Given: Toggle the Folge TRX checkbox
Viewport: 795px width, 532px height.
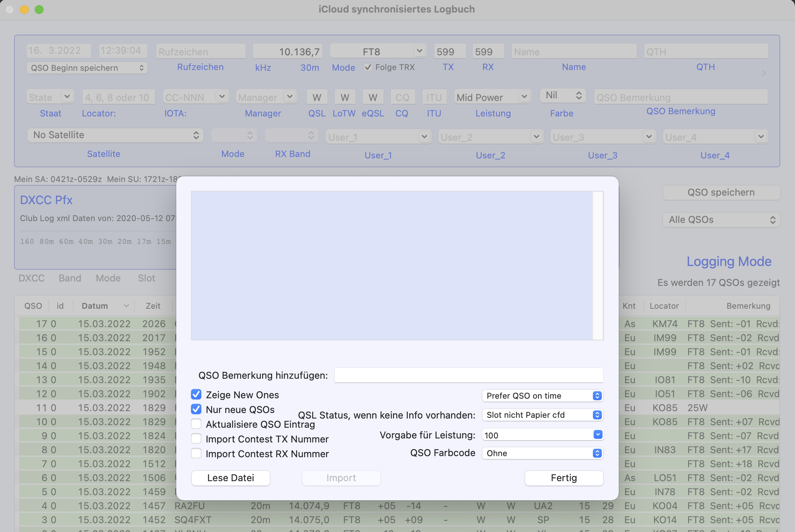Looking at the screenshot, I should (368, 67).
